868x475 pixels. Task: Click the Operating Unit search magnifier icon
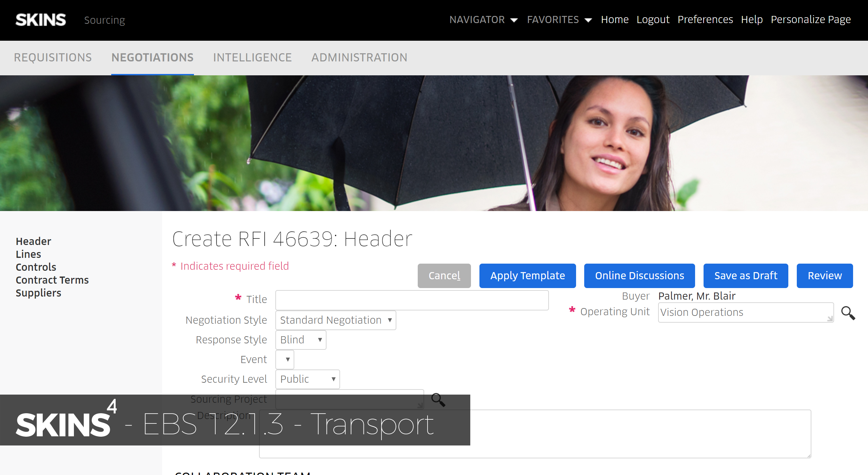point(848,313)
